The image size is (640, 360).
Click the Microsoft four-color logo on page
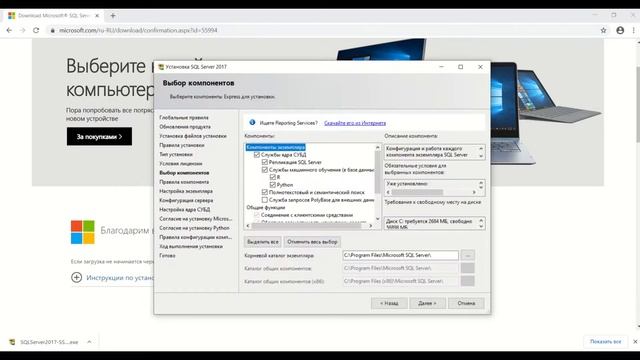tap(82, 232)
